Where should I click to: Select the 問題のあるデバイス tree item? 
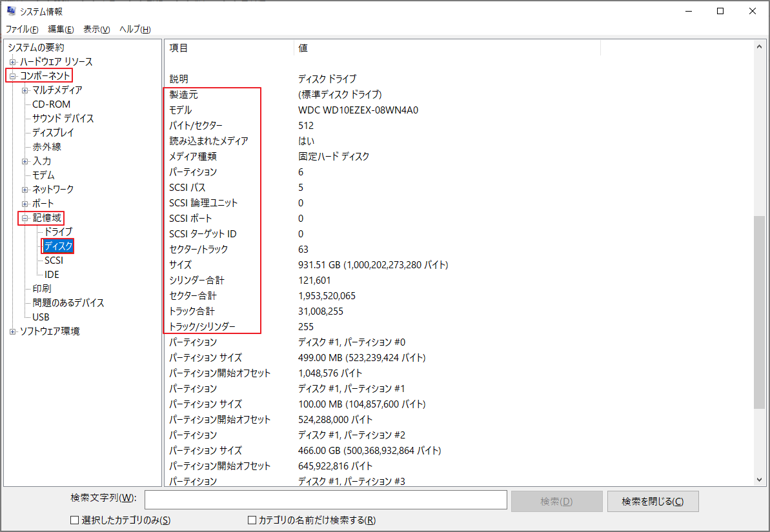[68, 303]
